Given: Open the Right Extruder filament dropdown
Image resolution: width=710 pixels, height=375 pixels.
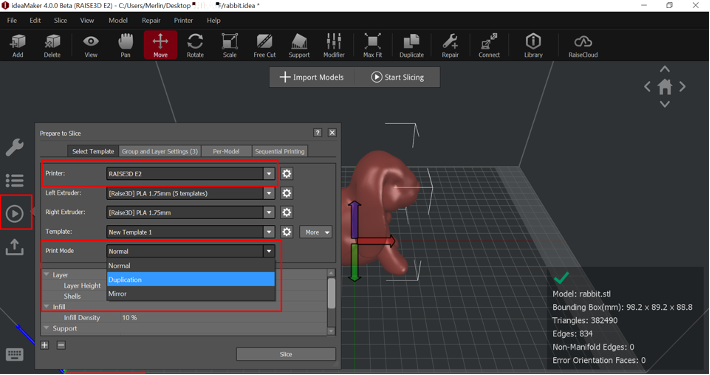Looking at the screenshot, I should click(190, 212).
